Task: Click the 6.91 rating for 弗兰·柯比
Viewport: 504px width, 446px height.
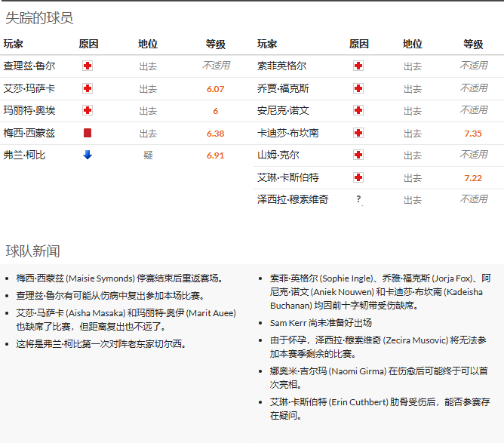Action: [x=215, y=155]
